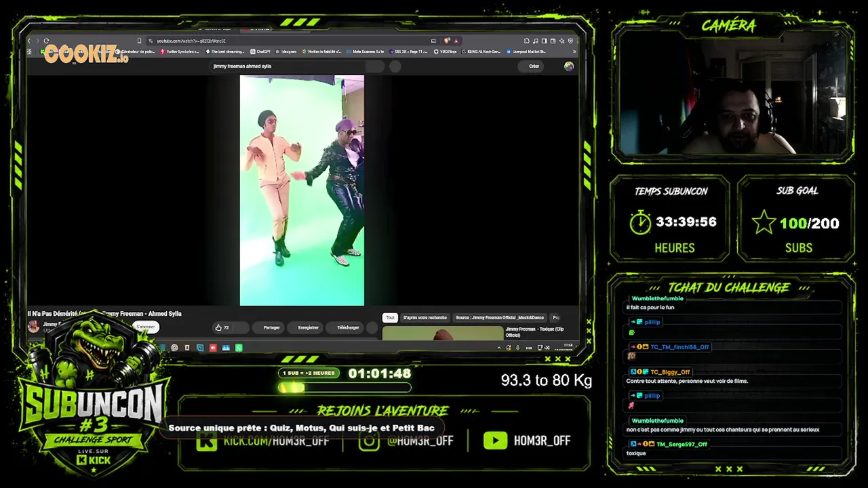Screen dimensions: 868x488
Task: Open the YouTube account avatar menu
Action: click(569, 66)
